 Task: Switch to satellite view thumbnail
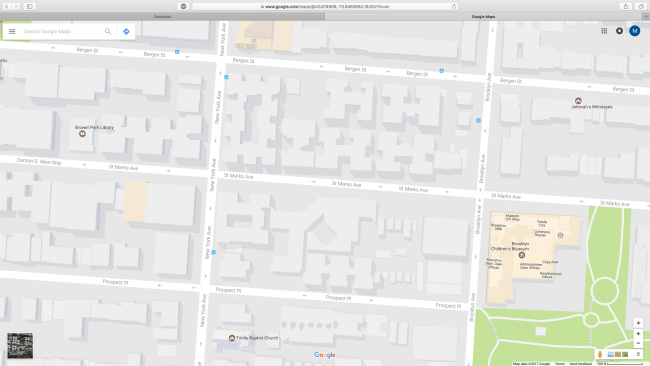point(20,345)
